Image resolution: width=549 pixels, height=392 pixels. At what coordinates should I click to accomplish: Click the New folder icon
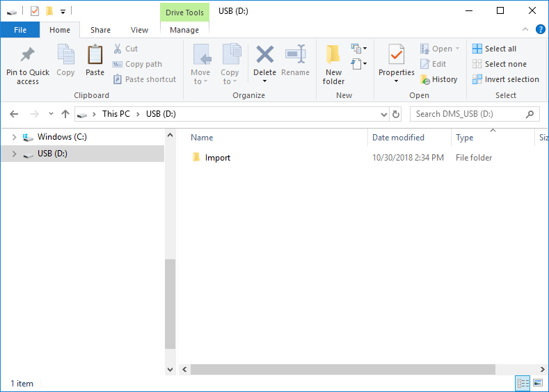(333, 56)
